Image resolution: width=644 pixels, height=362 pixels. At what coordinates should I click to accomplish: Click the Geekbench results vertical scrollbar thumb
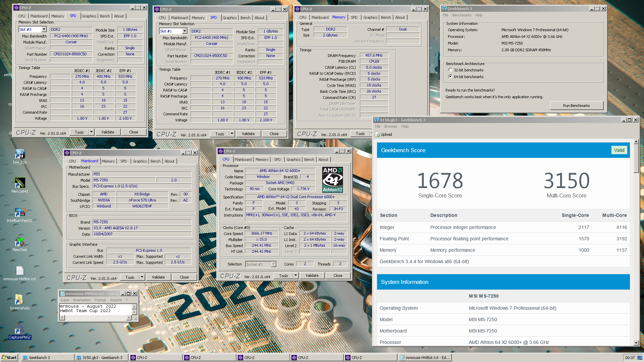point(636,158)
